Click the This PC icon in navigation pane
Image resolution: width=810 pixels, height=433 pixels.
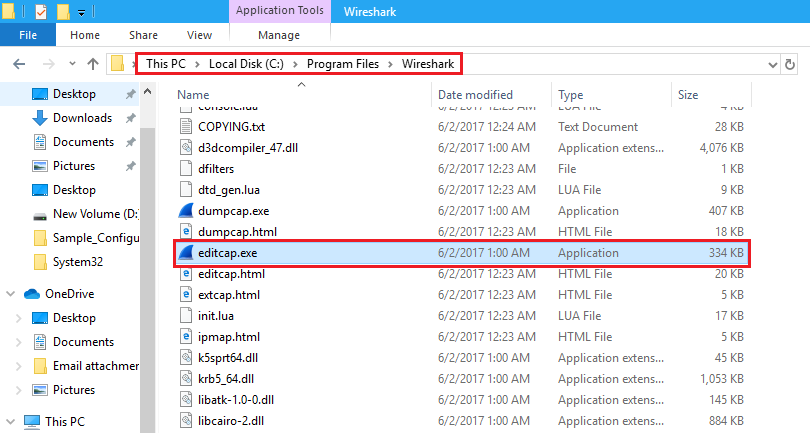click(x=31, y=422)
